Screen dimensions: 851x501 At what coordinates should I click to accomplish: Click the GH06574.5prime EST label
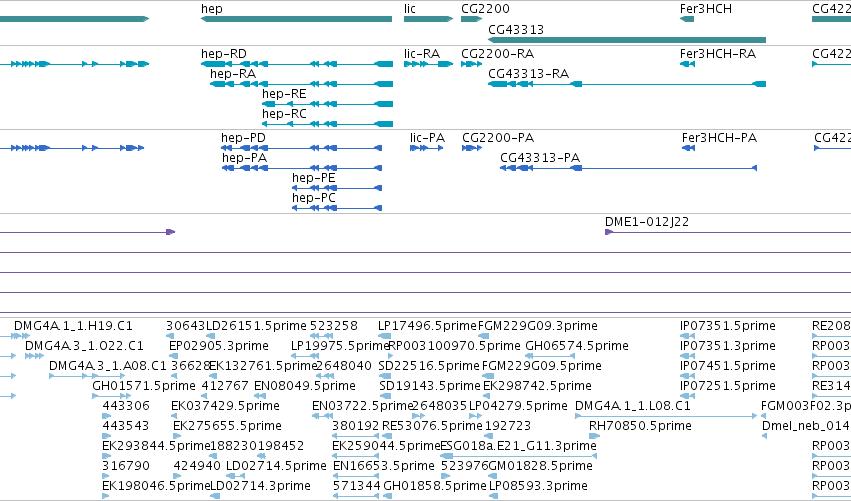[577, 346]
